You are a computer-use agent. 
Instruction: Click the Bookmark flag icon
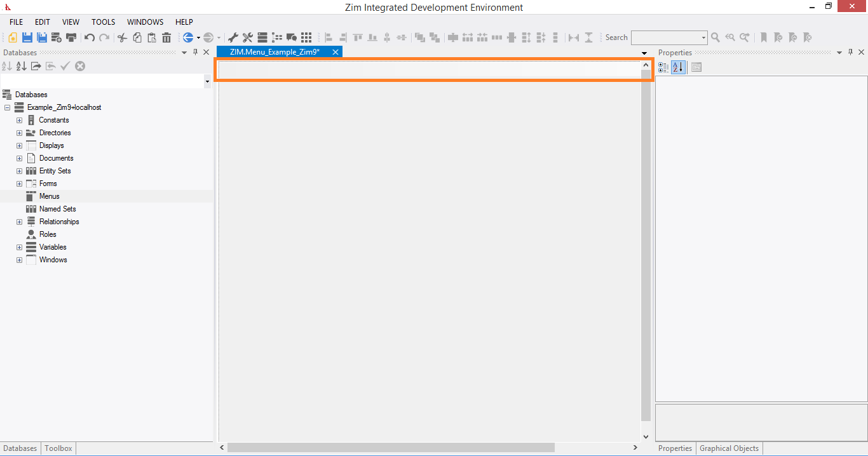click(764, 37)
